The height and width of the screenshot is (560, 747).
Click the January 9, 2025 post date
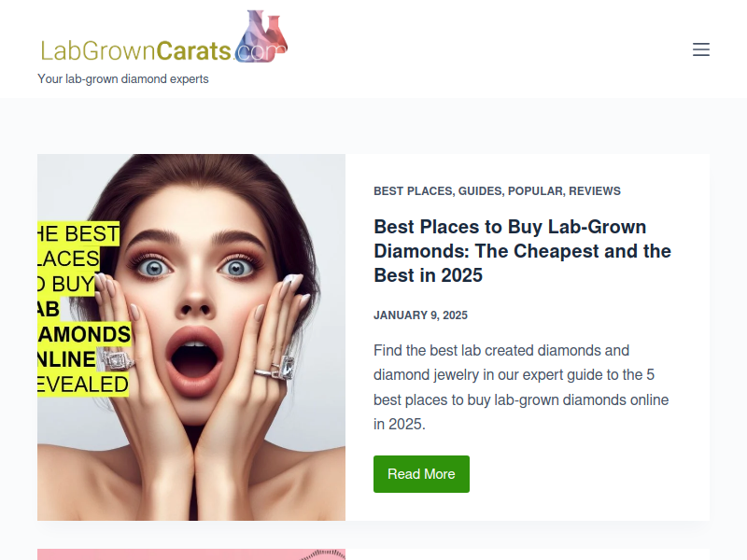pyautogui.click(x=420, y=315)
